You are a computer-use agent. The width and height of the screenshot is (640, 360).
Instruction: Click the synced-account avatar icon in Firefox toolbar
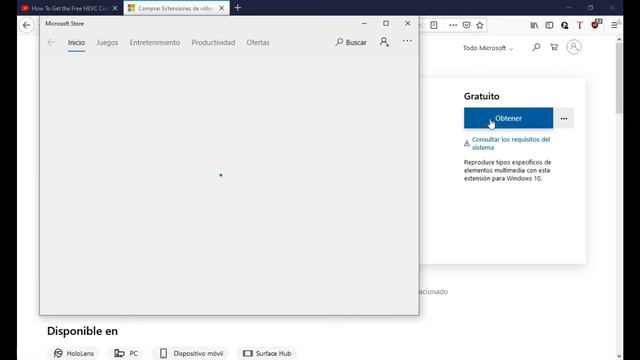[564, 25]
